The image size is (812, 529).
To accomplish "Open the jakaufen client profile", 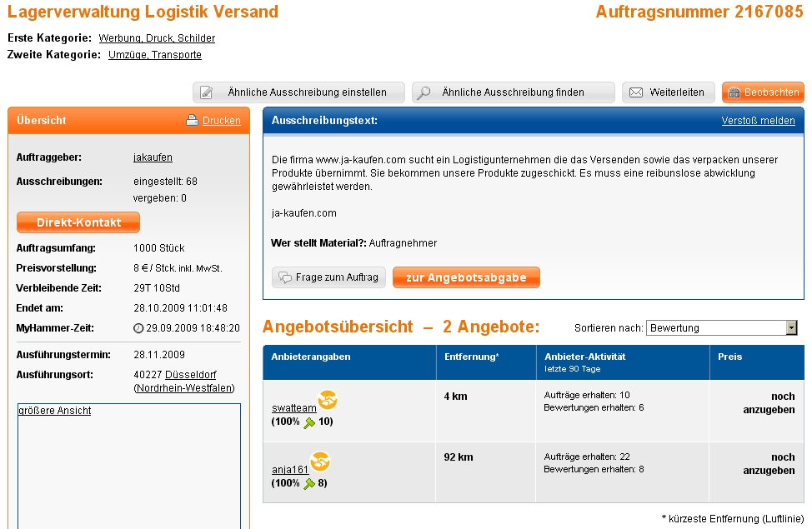I will tap(153, 157).
